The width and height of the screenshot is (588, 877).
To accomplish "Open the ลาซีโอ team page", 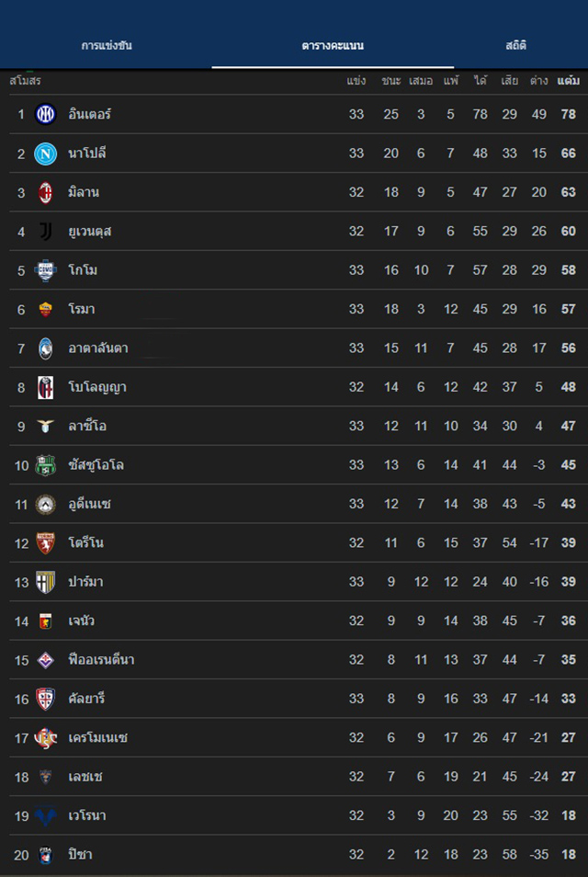I will (87, 427).
